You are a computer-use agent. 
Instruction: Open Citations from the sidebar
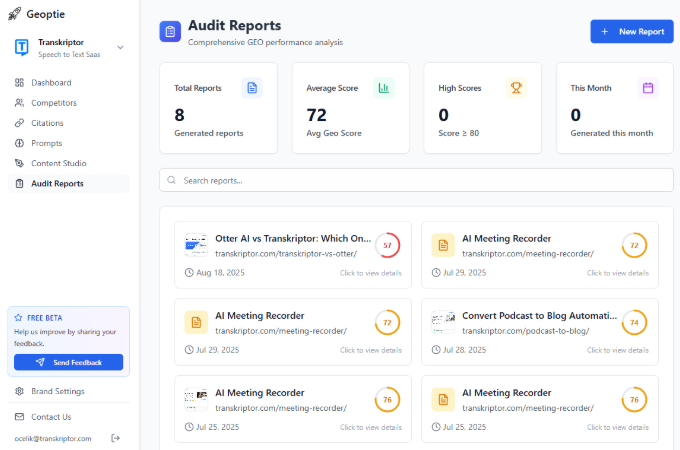tap(47, 123)
